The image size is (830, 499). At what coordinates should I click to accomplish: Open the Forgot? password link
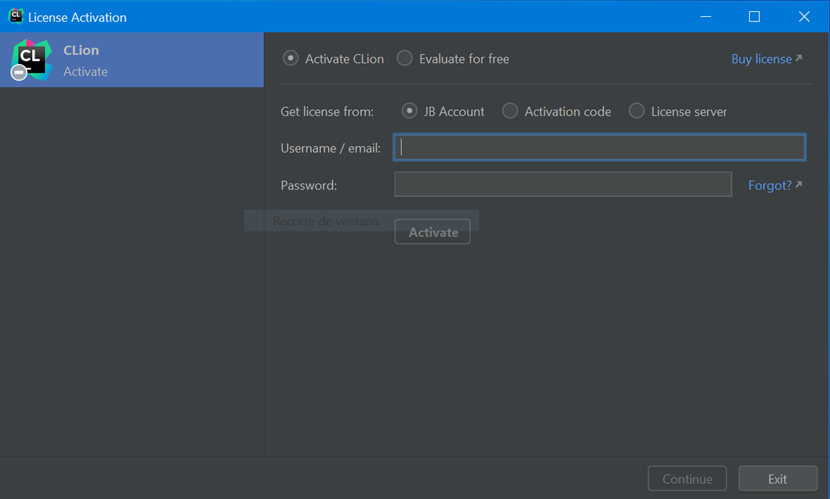770,185
